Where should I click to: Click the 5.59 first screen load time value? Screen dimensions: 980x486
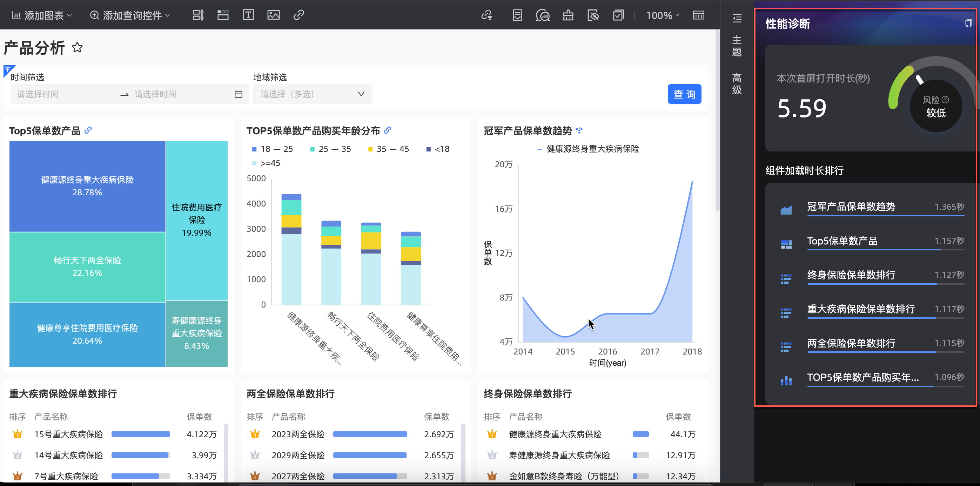point(801,108)
